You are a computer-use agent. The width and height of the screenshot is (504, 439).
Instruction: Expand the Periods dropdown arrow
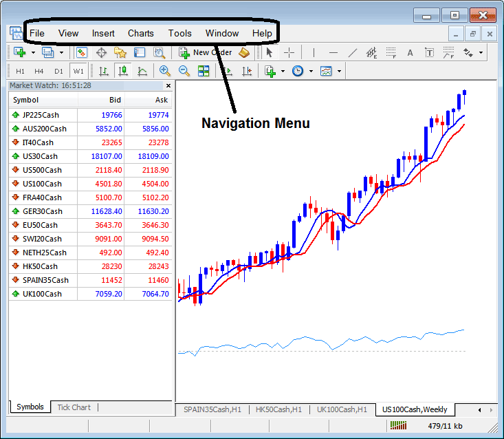pyautogui.click(x=311, y=71)
